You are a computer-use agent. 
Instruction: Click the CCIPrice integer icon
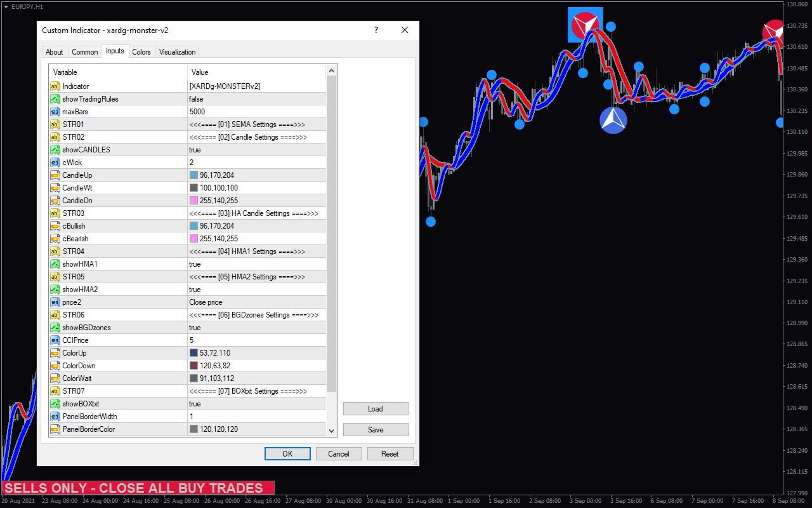(55, 340)
